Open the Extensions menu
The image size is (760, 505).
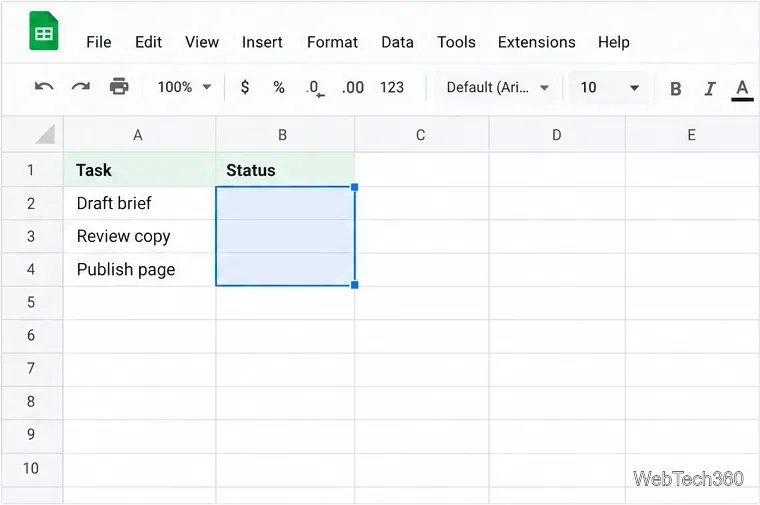click(537, 42)
